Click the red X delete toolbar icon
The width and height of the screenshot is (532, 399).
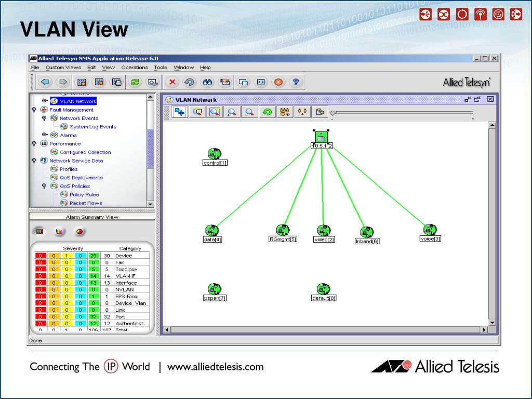(x=172, y=82)
